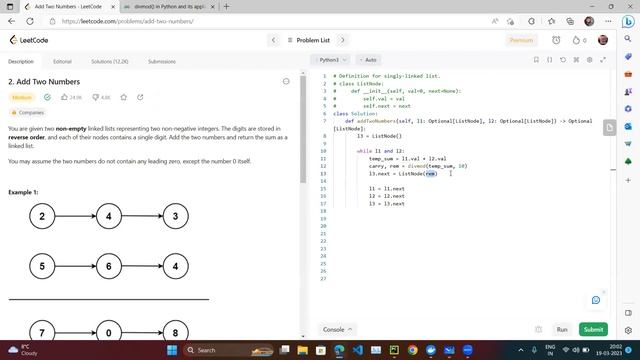Go to previous problem arrow
640x360 pixels.
tap(273, 40)
